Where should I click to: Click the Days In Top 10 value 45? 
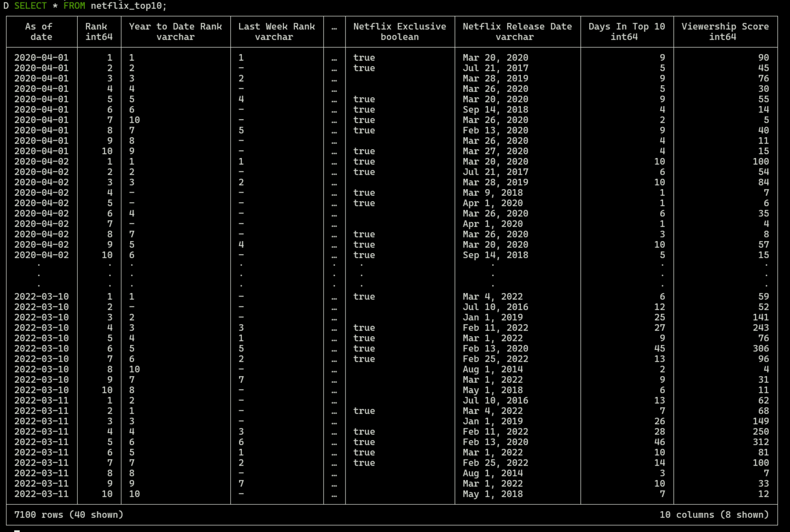[660, 348]
